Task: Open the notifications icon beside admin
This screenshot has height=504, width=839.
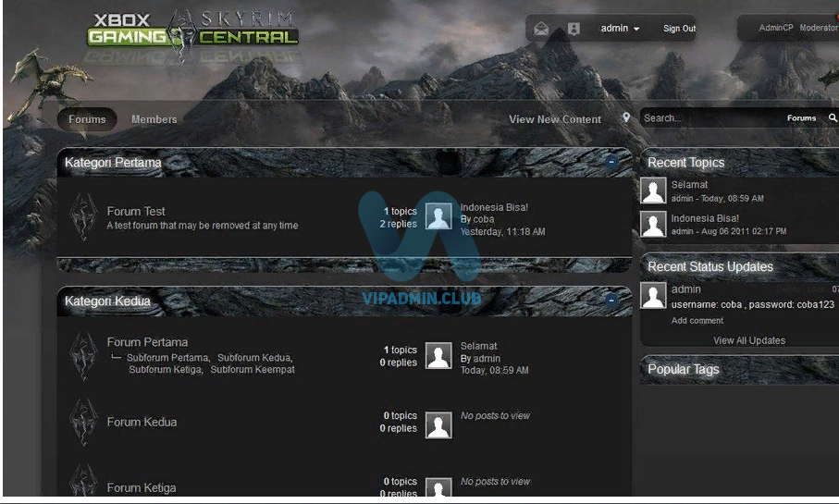Action: click(574, 29)
